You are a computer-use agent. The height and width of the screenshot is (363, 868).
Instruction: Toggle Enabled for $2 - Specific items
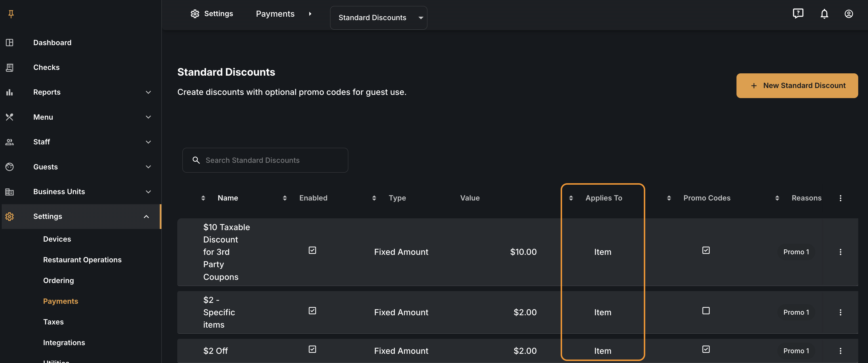pos(312,310)
